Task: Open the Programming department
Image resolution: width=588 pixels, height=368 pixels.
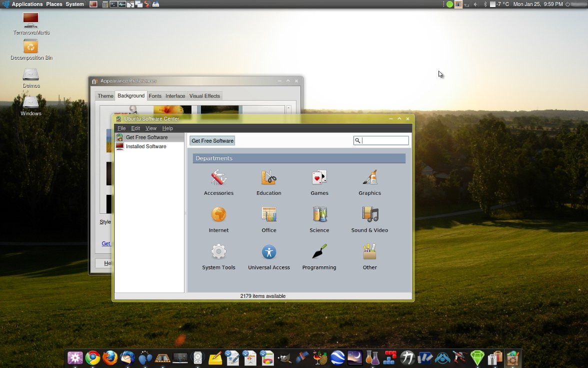Action: 319,257
